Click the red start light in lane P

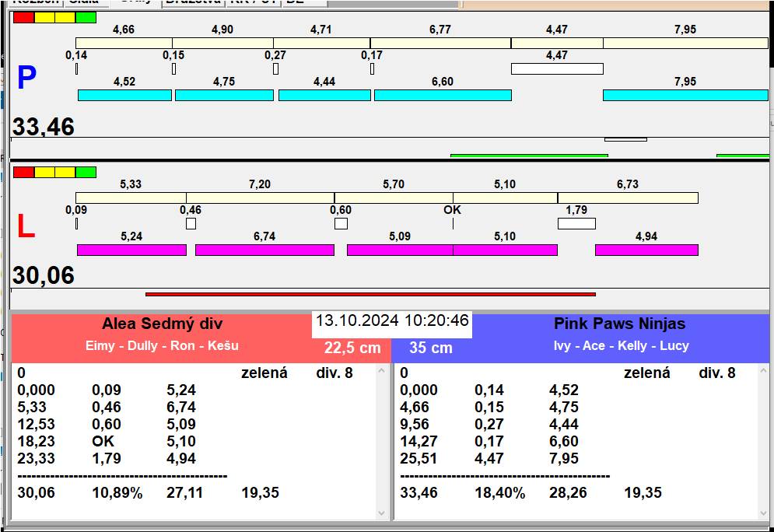(24, 17)
